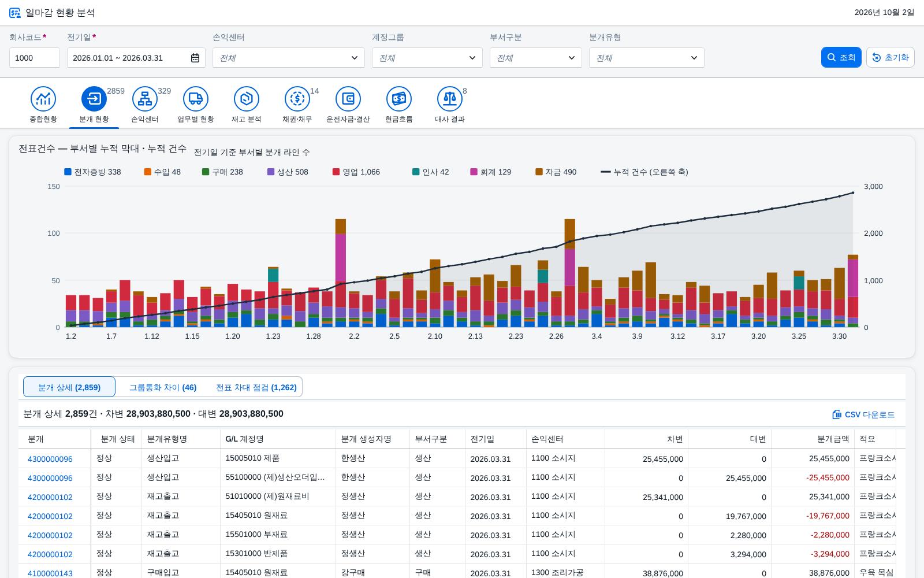924x578 pixels.
Task: Toggle the 생산 508 legend entry
Action: [288, 172]
